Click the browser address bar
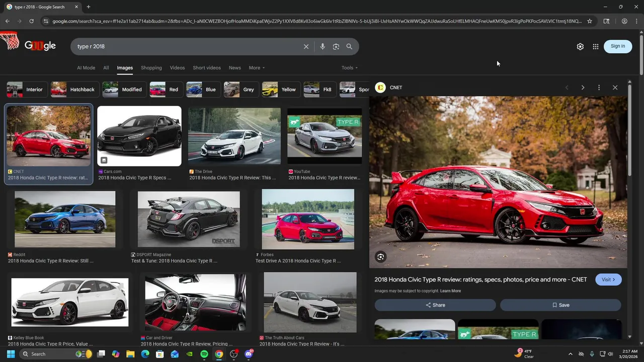This screenshot has width=644, height=362. click(x=317, y=21)
